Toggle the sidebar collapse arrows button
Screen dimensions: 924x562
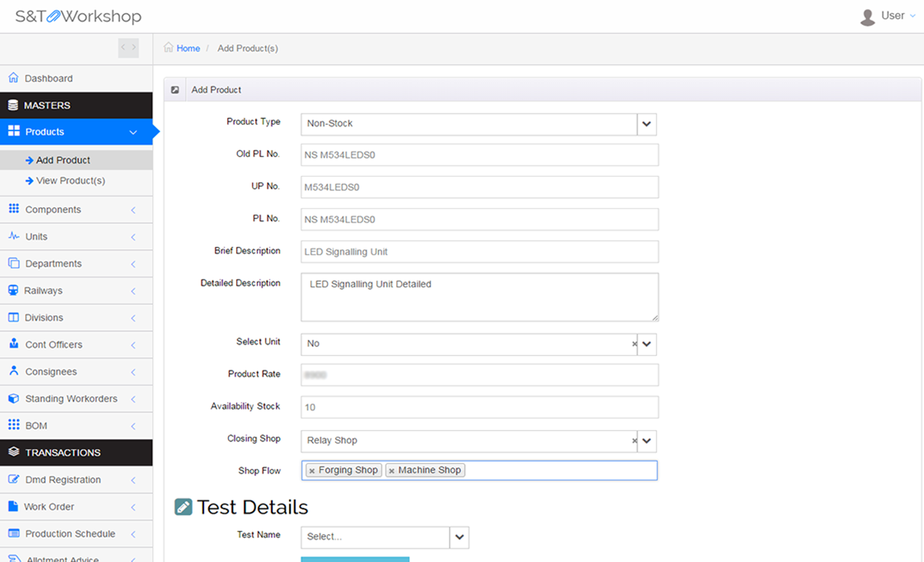(128, 47)
